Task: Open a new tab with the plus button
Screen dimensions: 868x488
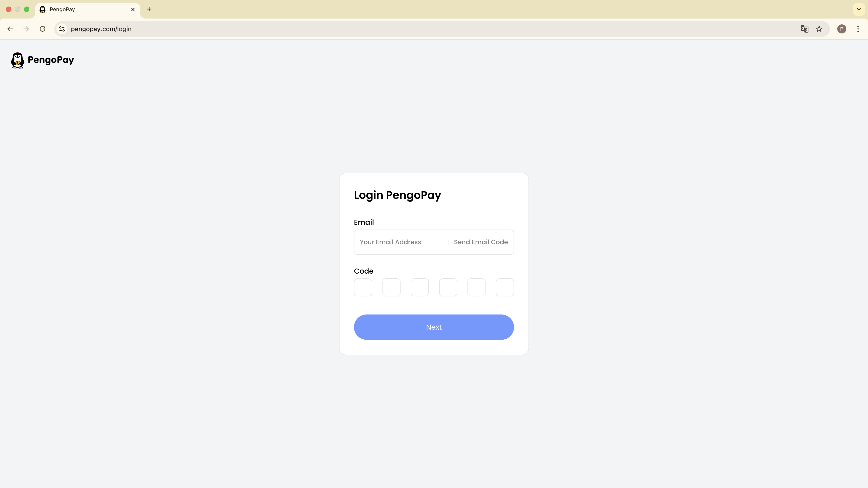Action: (x=149, y=9)
